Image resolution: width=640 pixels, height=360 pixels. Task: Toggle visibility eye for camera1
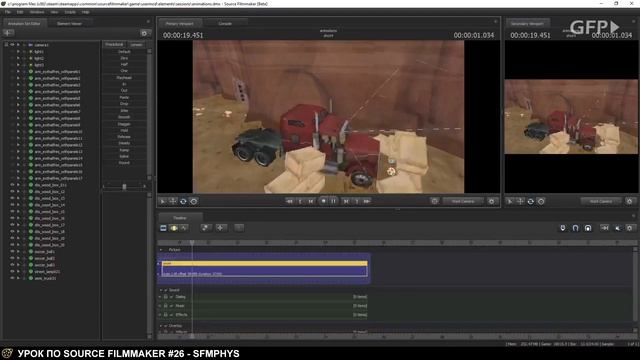click(12, 45)
